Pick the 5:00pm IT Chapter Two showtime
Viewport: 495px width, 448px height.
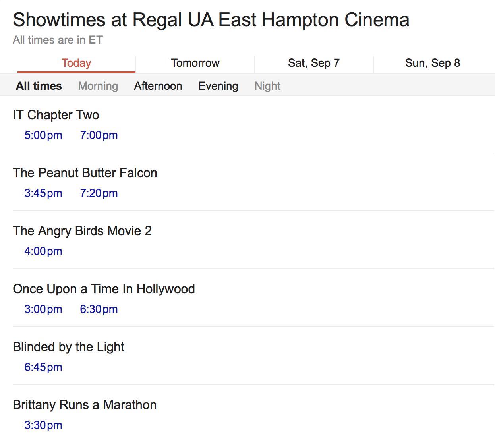(43, 135)
